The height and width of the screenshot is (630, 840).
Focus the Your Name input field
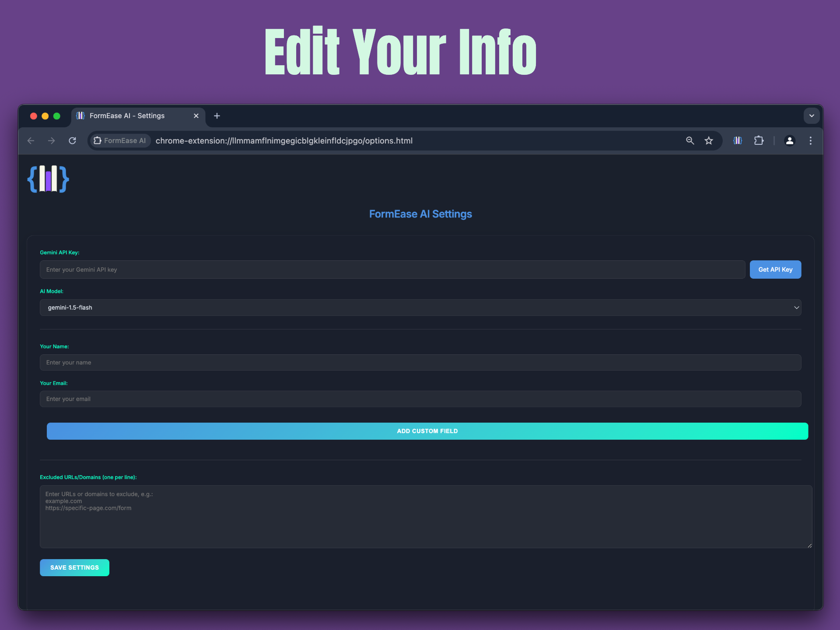420,362
